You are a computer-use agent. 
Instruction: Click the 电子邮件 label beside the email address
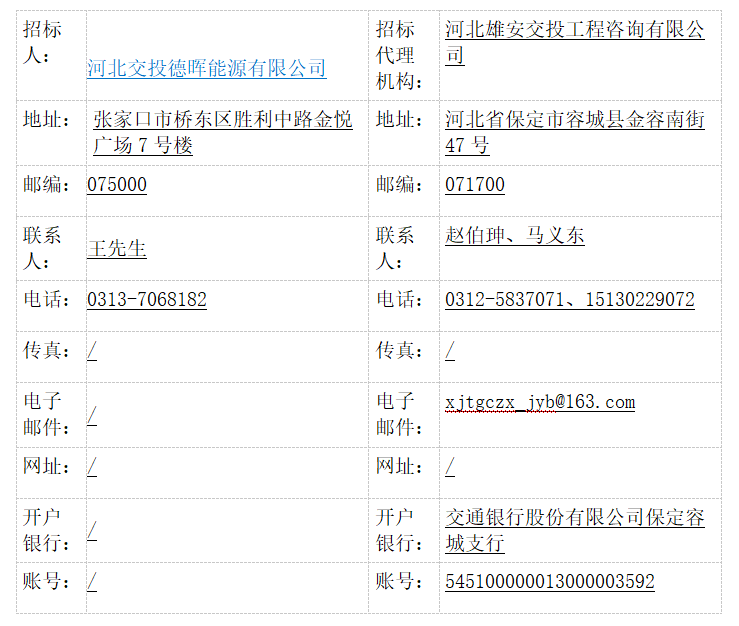coord(395,415)
